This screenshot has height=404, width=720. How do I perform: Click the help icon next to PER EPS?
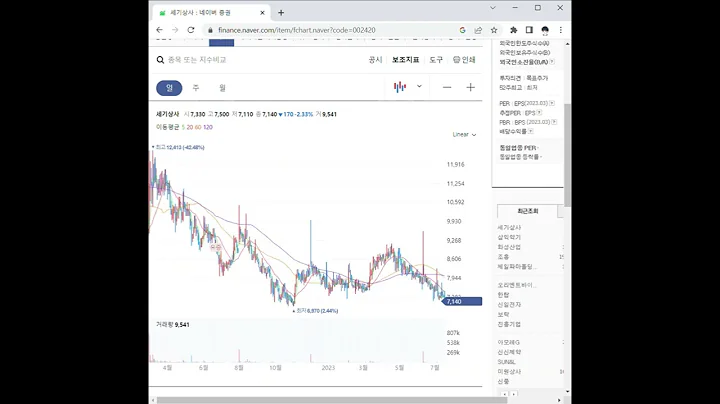pos(552,103)
